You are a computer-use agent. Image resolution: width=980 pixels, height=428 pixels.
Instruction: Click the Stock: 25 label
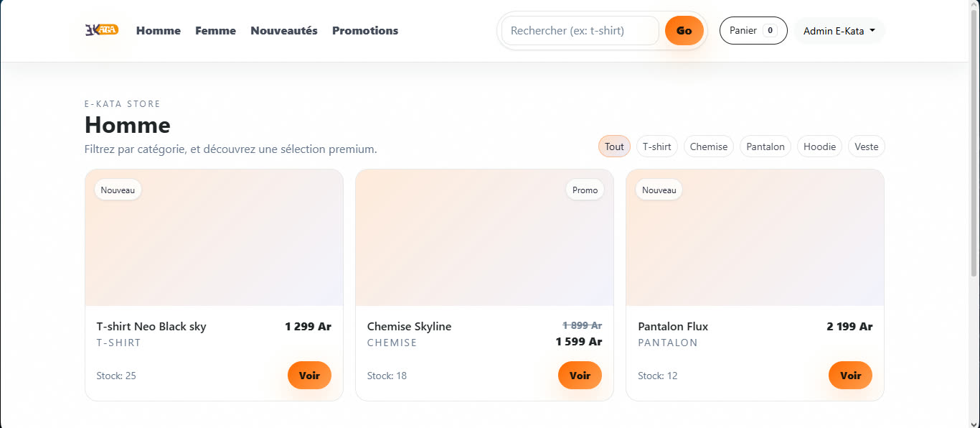(x=116, y=376)
